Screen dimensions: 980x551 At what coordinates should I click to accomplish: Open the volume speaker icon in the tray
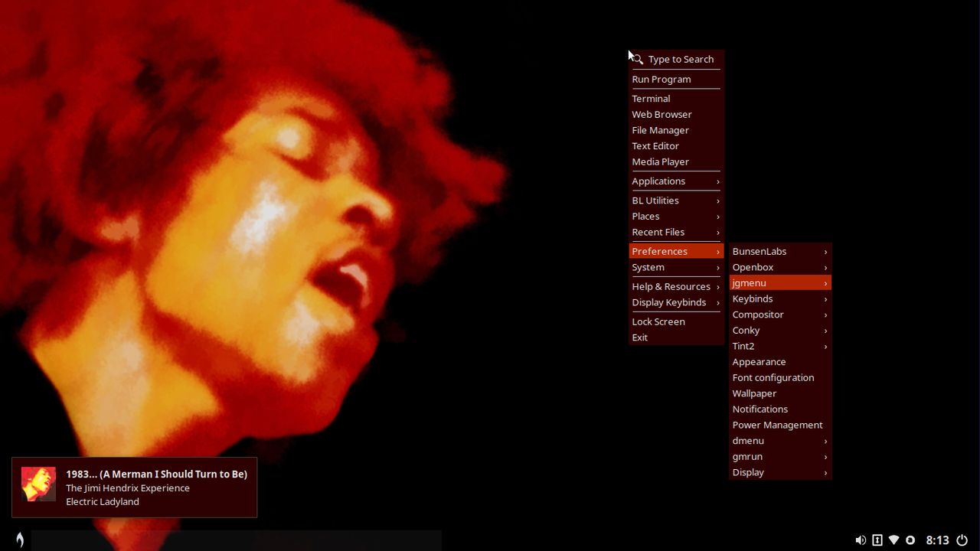861,540
